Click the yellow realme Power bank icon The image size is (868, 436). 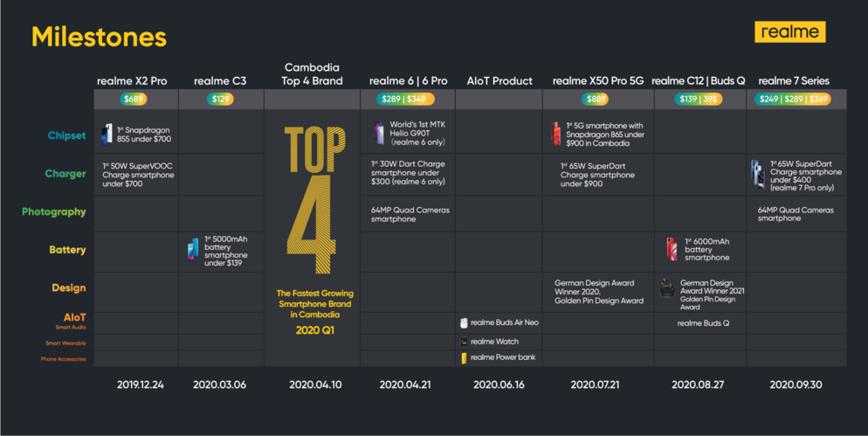tap(464, 358)
